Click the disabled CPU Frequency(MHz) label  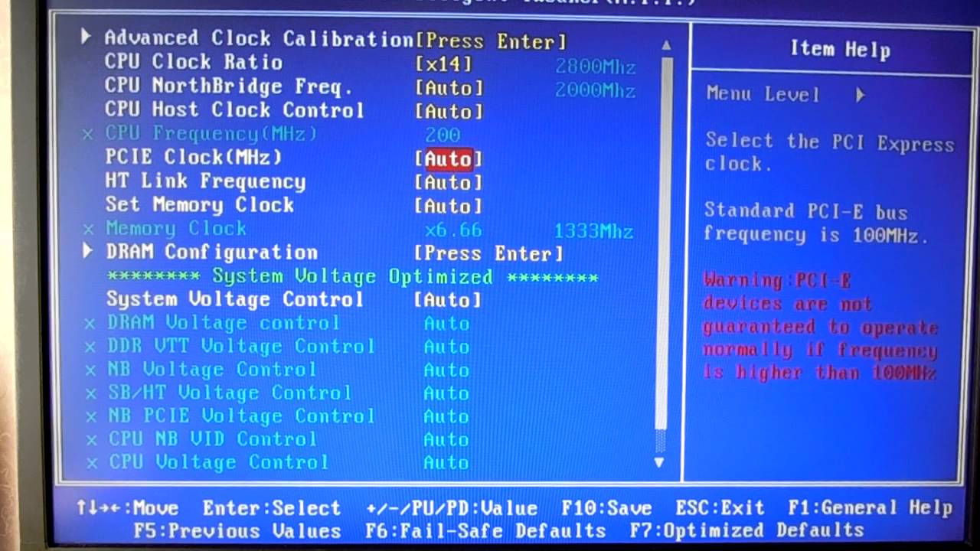pyautogui.click(x=211, y=133)
